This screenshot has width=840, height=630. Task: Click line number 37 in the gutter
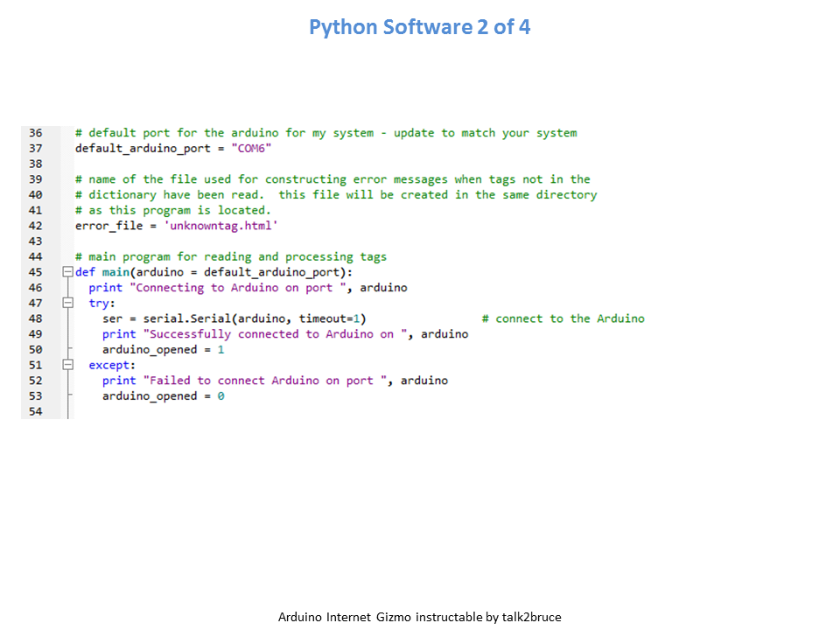click(x=35, y=149)
